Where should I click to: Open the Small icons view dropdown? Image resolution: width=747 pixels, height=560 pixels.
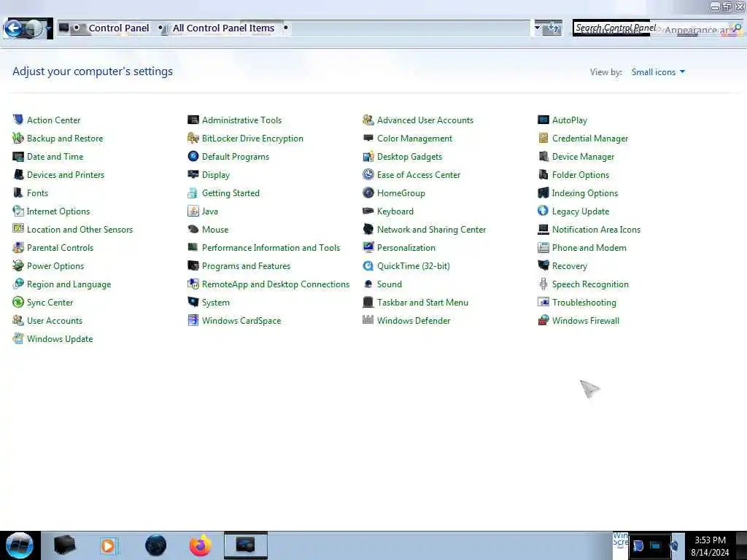pos(658,72)
